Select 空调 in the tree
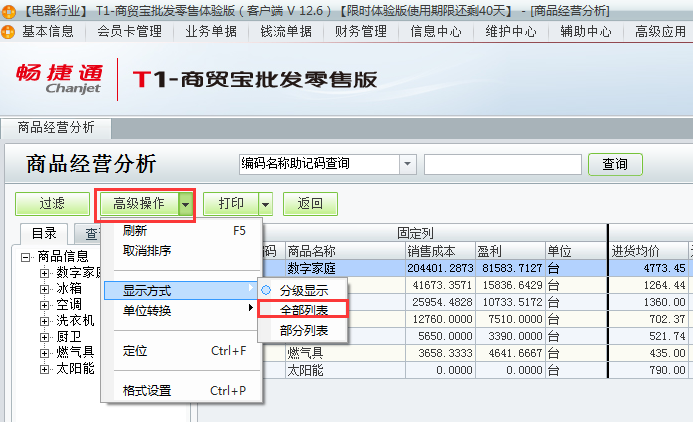The width and height of the screenshot is (693, 422). [x=69, y=304]
